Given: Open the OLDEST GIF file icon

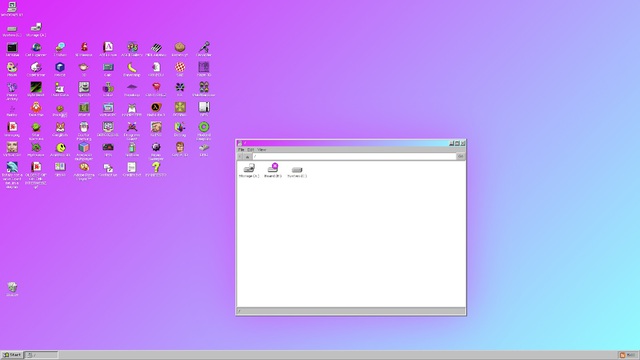Looking at the screenshot, I should tap(36, 175).
